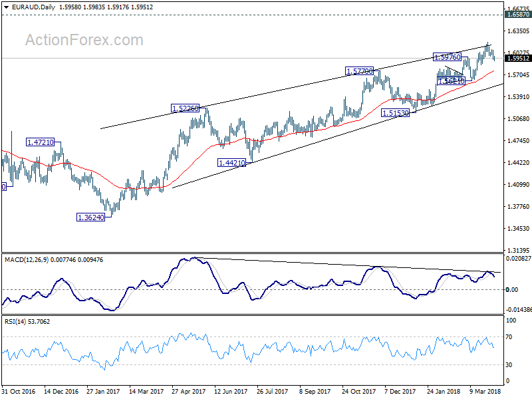Click the 1.53910 price axis value
The width and height of the screenshot is (532, 399).
[518, 97]
